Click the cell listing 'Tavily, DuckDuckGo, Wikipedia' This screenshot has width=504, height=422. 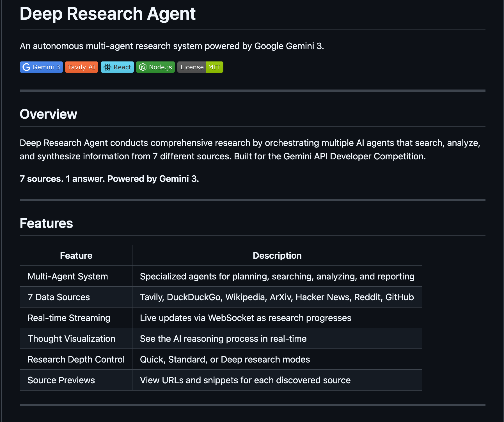coord(277,297)
